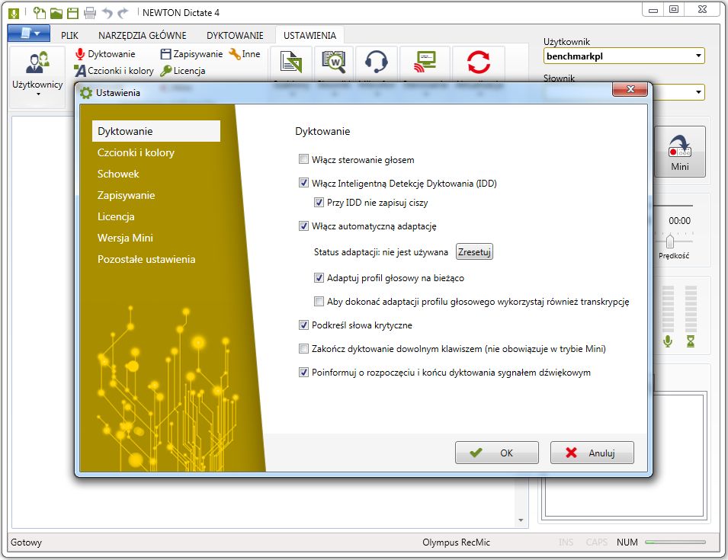Open Czcionki i kolory settings in the ribbon
This screenshot has height=560, width=728.
click(x=114, y=71)
